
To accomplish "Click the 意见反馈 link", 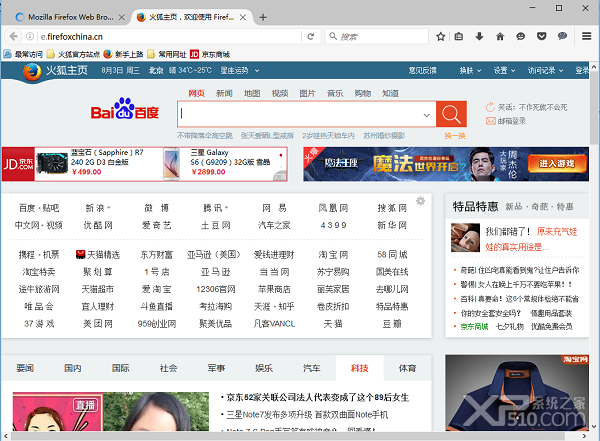I will [422, 70].
